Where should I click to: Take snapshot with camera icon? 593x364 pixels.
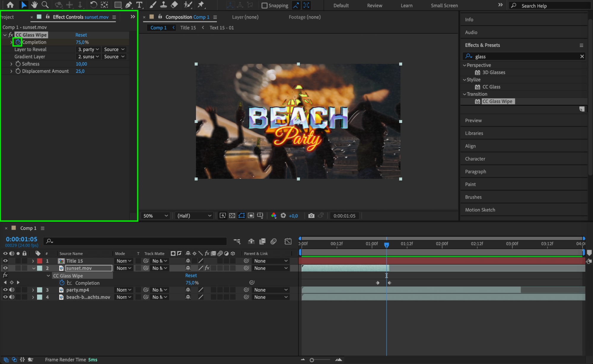(x=311, y=215)
